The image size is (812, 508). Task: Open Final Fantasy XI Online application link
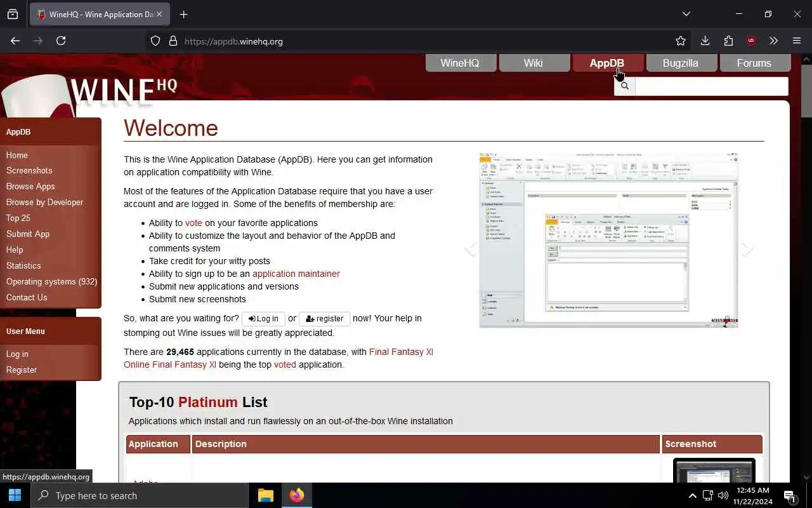(x=401, y=352)
